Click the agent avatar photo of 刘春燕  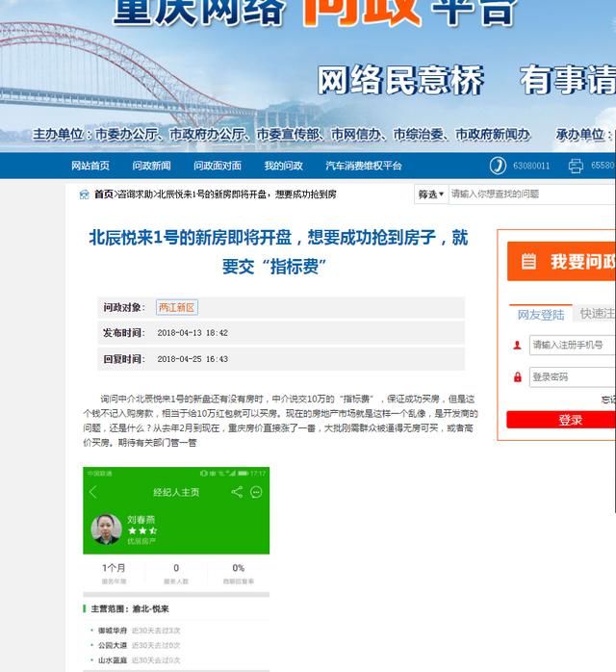106,529
